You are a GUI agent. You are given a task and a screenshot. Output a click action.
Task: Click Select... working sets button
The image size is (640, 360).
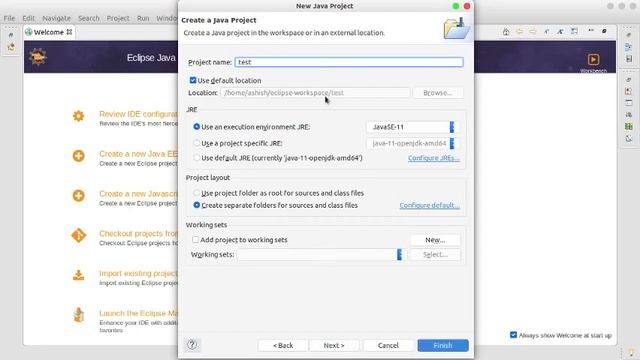point(435,254)
